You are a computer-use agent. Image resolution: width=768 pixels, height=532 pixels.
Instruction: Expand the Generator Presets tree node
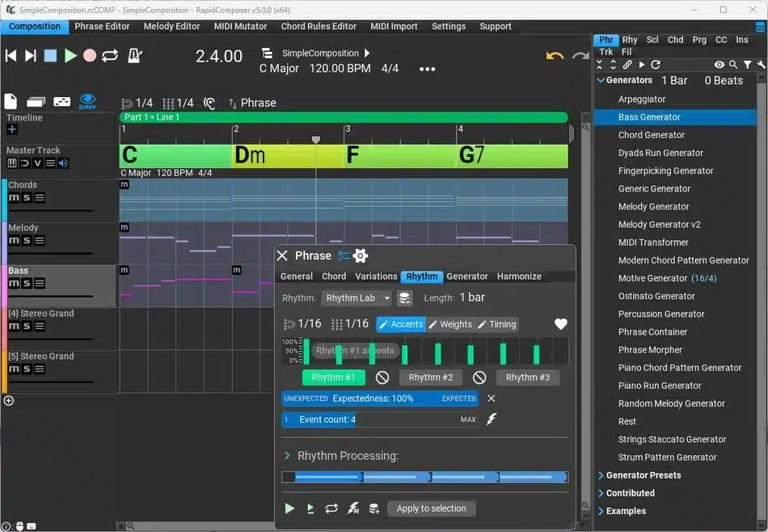coord(601,475)
